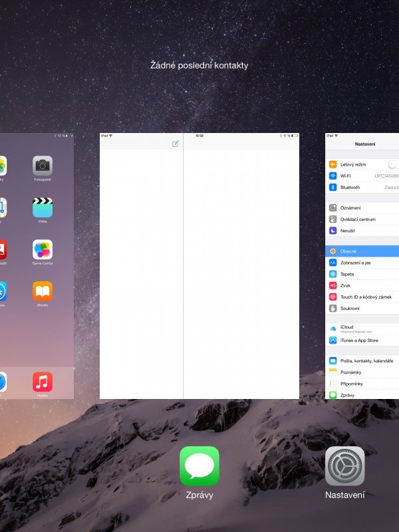Click the Oznámení notifications icon
399x532 pixels.
333,207
